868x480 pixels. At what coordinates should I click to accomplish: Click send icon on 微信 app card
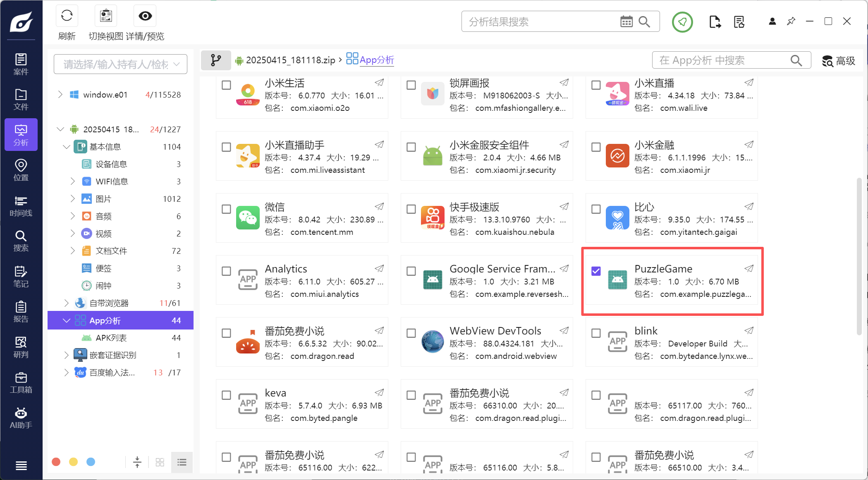pyautogui.click(x=379, y=206)
